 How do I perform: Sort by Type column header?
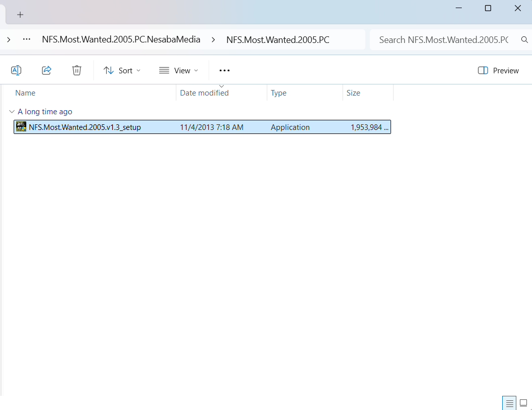305,93
